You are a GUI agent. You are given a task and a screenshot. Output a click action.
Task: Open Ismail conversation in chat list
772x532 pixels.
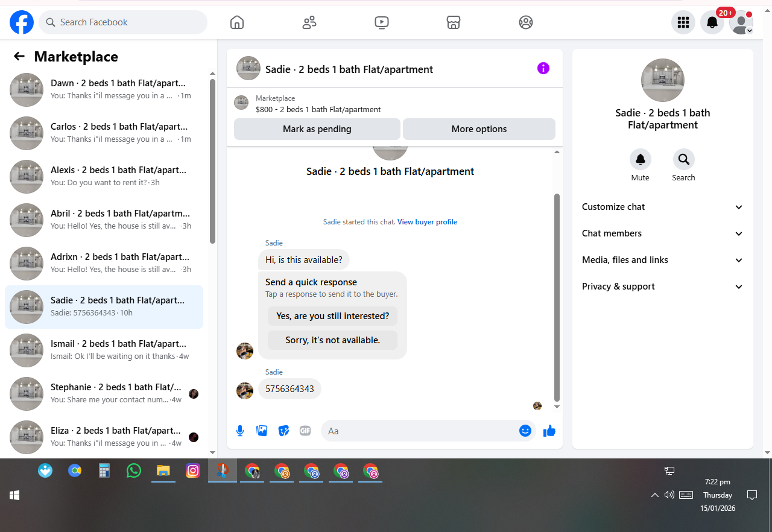104,350
